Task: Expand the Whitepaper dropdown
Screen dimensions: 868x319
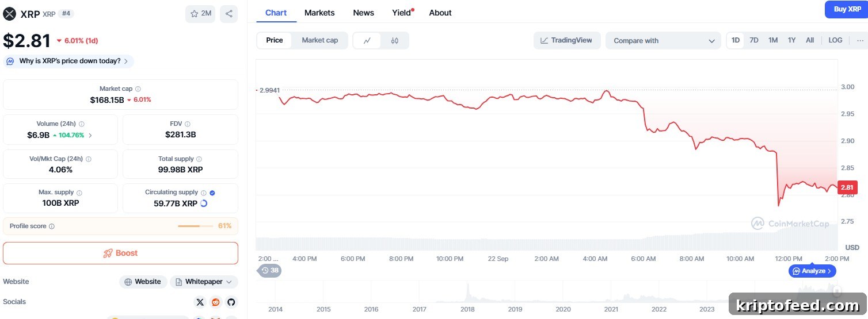Action: (204, 282)
